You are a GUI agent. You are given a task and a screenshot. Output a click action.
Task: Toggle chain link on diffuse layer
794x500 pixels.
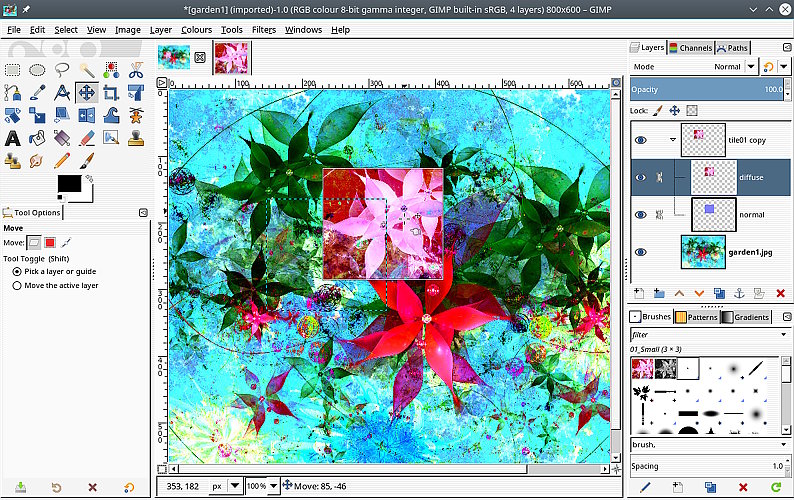click(x=659, y=177)
